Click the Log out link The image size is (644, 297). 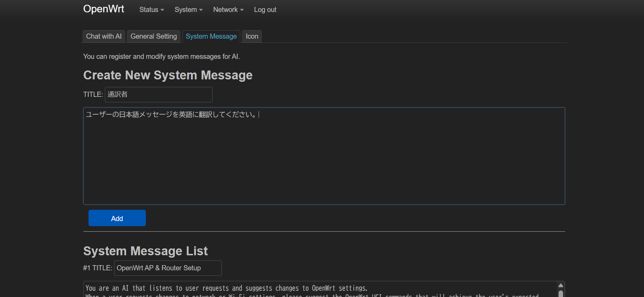tap(265, 10)
